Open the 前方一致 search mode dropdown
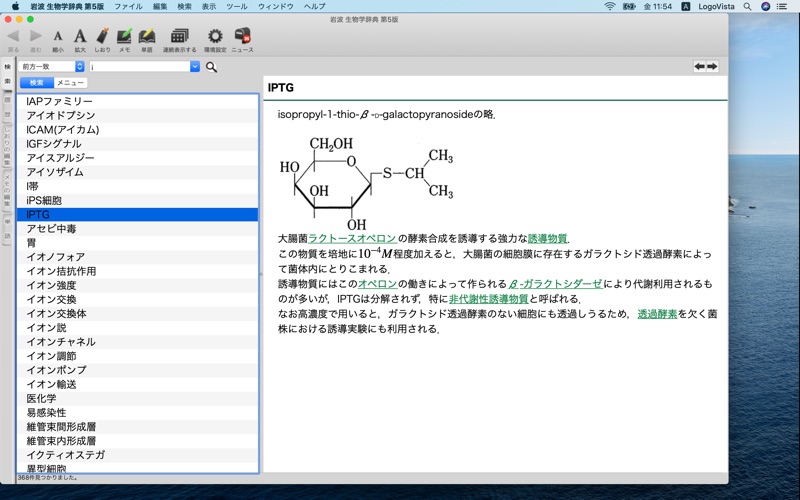The height and width of the screenshot is (500, 800). (52, 67)
